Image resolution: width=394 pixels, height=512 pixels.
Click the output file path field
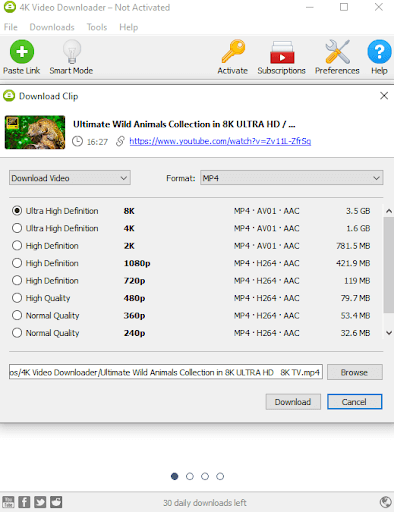click(166, 372)
